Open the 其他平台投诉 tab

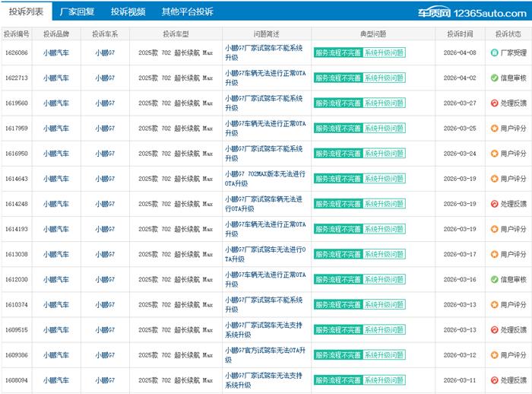[x=187, y=12]
